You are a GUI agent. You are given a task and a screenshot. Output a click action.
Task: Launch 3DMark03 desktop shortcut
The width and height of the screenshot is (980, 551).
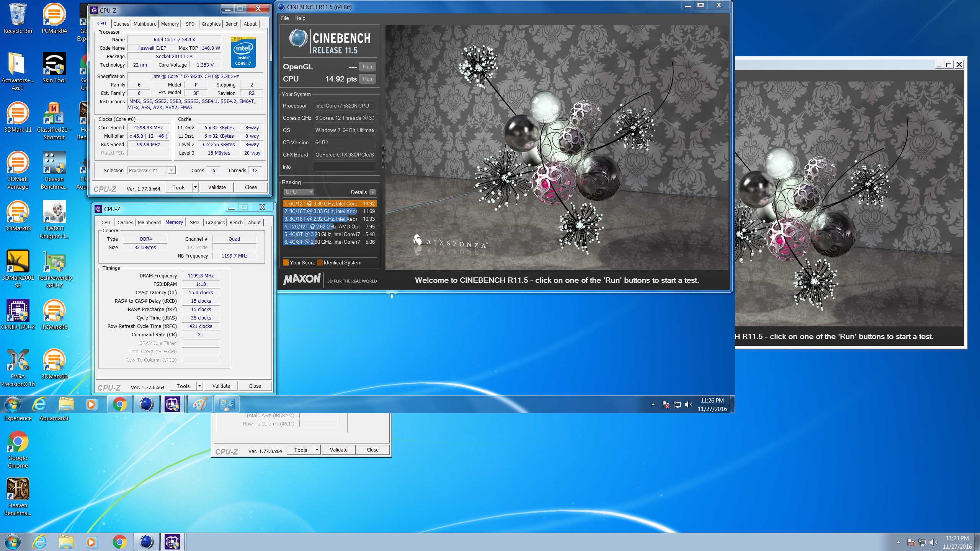pos(18,216)
